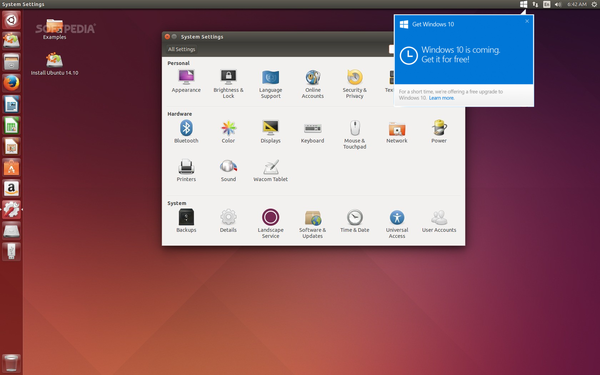Select Install Ubuntu 14.10 desktop icon
This screenshot has width=600, height=375.
tap(54, 64)
